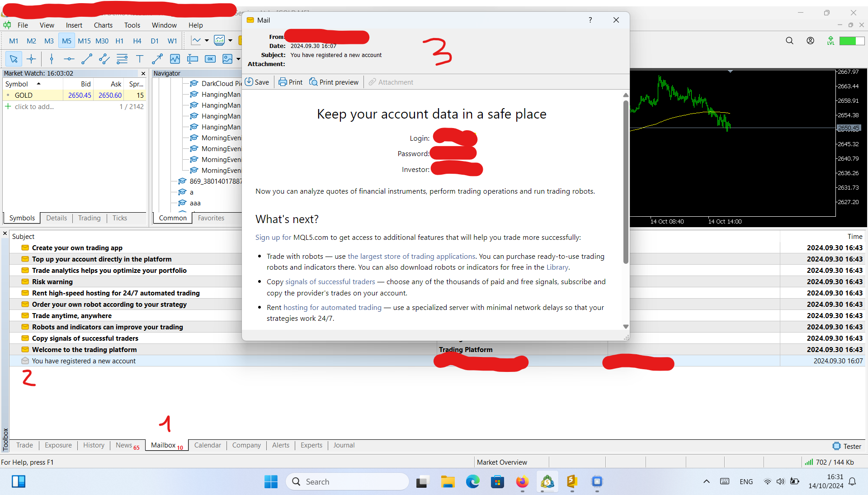Click the LVL signal icon

[x=830, y=41]
